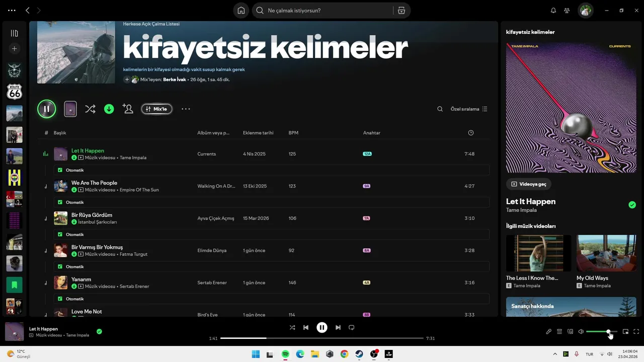
Task: Skip to the previous track
Action: coord(306,327)
